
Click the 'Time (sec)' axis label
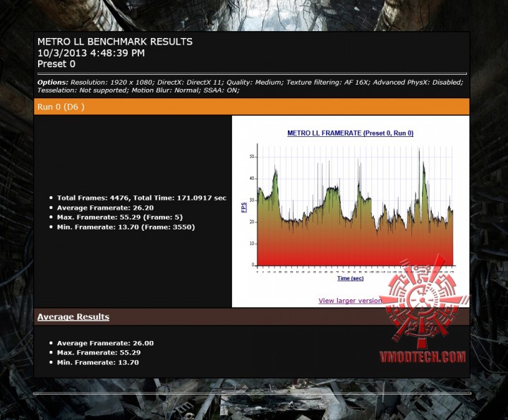coord(350,278)
